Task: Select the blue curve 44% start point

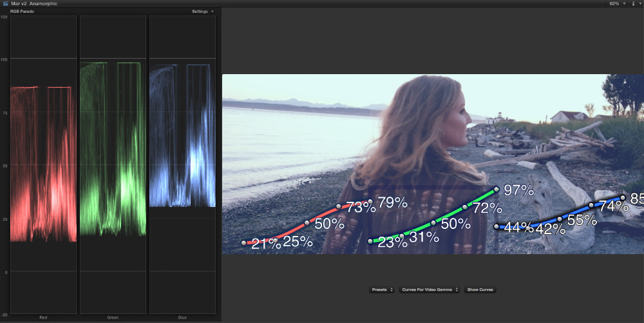Action: 497,227
